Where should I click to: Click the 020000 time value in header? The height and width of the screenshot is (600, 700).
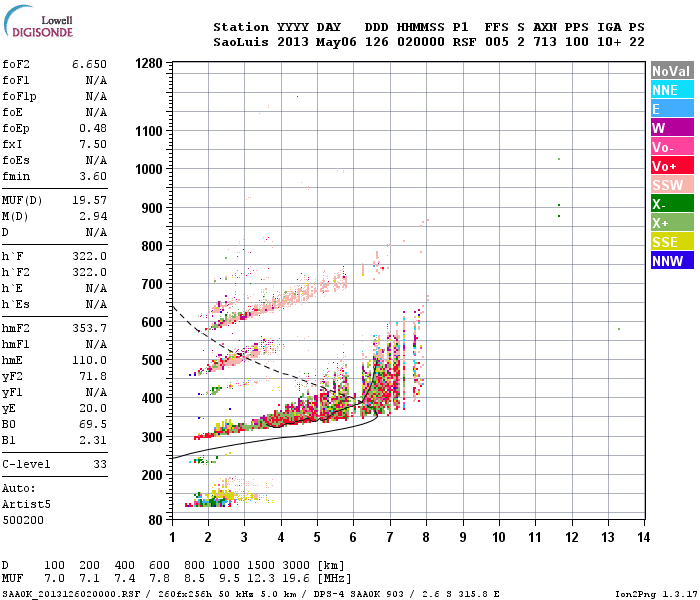tap(421, 42)
